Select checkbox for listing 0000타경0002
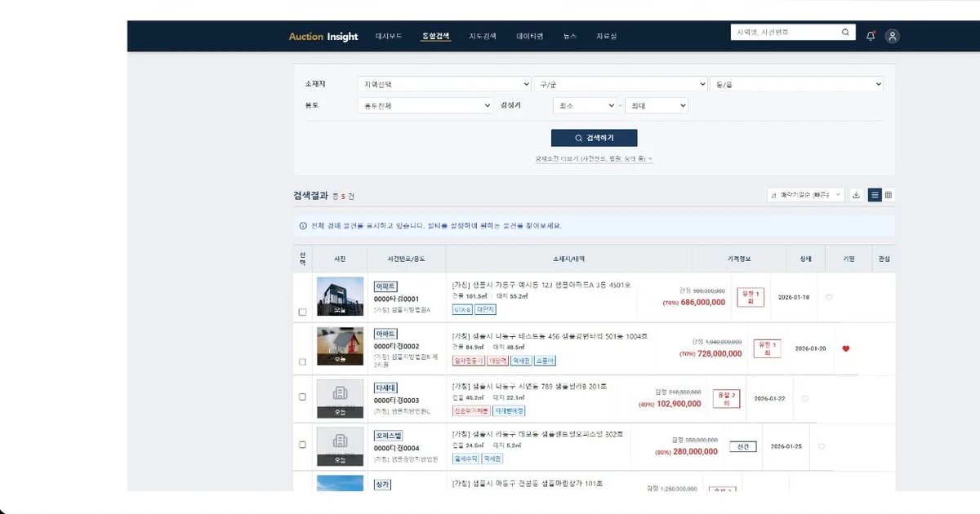 tap(302, 361)
